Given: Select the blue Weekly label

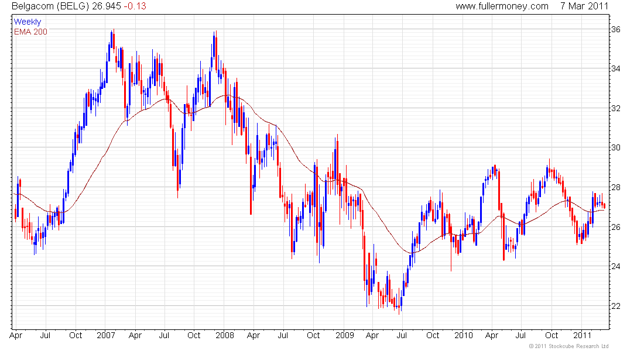Looking at the screenshot, I should coord(28,22).
